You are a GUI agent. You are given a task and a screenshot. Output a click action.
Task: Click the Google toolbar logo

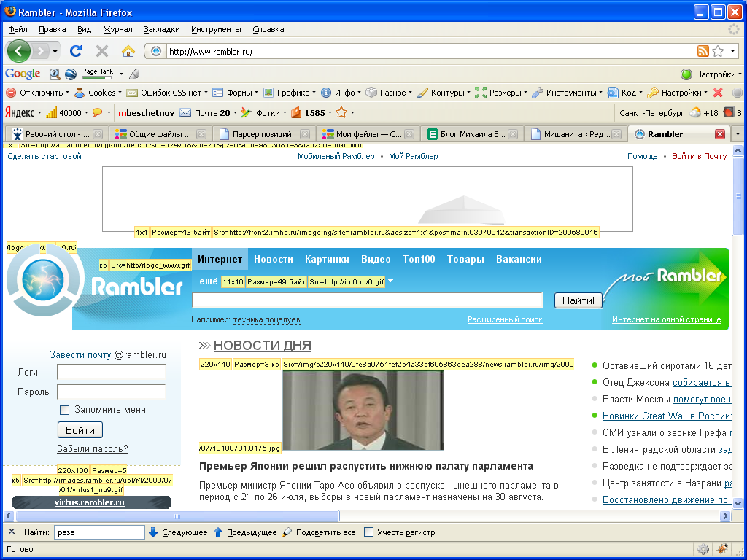(x=23, y=74)
